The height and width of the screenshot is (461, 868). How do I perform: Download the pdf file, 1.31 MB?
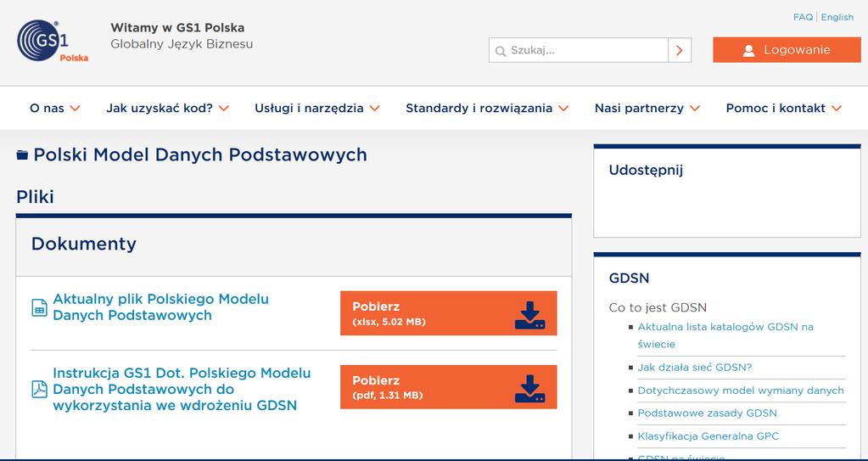(x=448, y=387)
